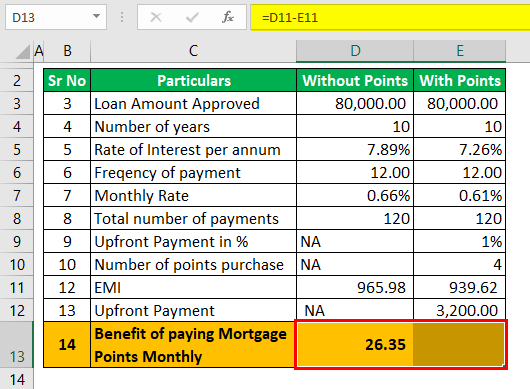Click the 'Particulars' header cell
530x389 pixels.
194,80
